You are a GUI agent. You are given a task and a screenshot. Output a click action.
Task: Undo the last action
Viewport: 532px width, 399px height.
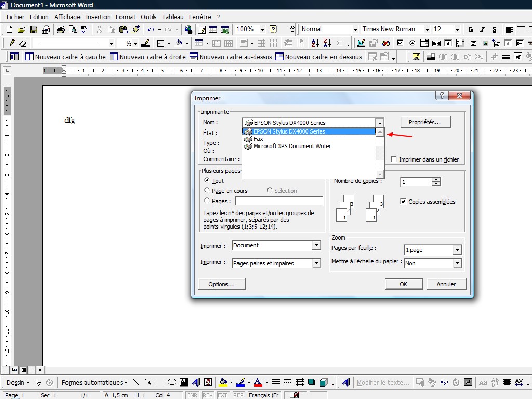pos(151,30)
